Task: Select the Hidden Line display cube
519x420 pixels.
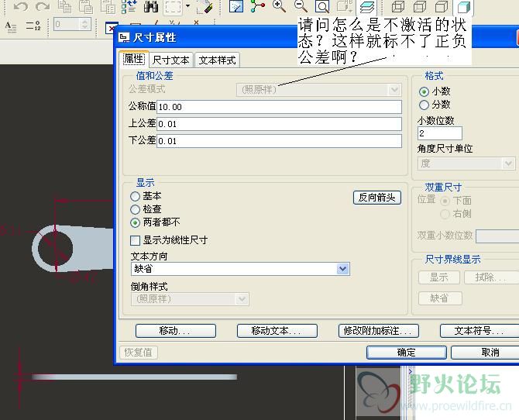Action: click(x=420, y=6)
